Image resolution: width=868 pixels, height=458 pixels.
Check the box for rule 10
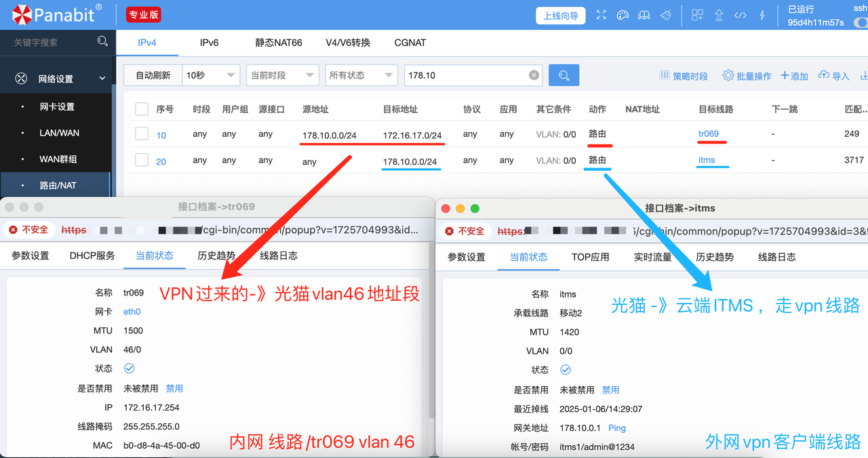[142, 134]
